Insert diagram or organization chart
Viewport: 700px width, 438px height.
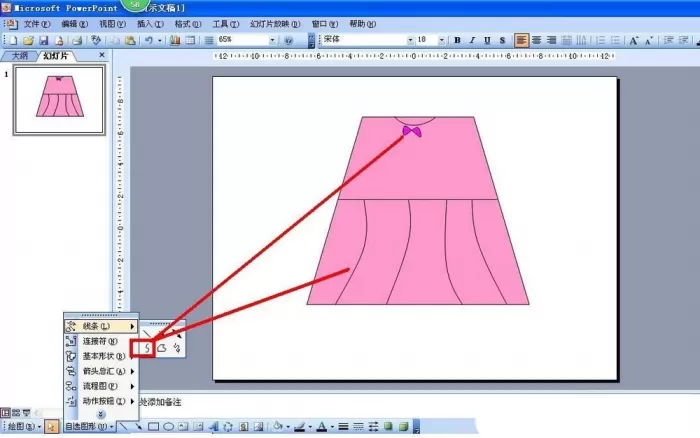coord(228,427)
